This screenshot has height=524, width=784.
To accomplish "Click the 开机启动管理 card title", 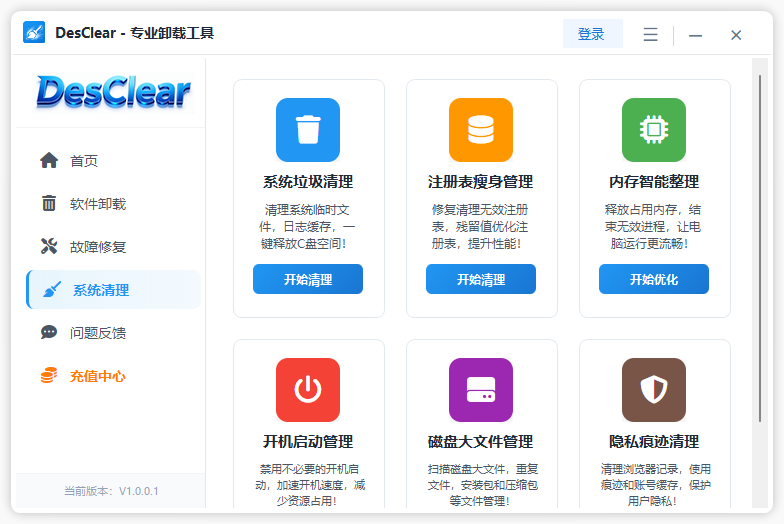I will coord(308,442).
